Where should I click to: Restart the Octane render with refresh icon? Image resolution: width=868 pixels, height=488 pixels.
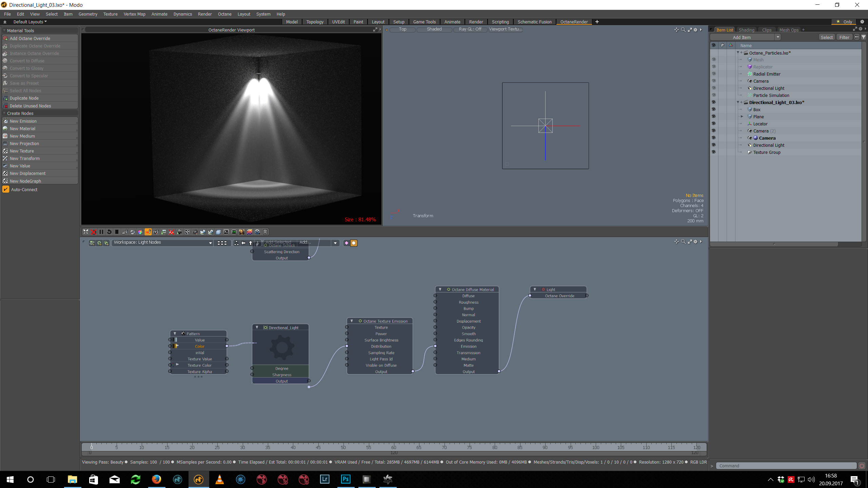click(x=109, y=232)
